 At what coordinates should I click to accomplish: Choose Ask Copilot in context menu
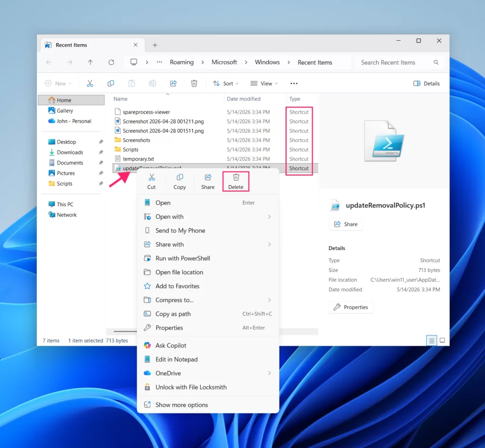coord(208,346)
